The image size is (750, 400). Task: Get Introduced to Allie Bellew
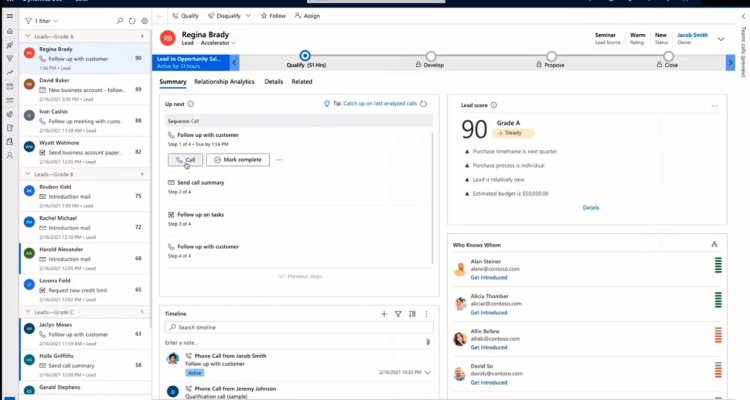489,347
